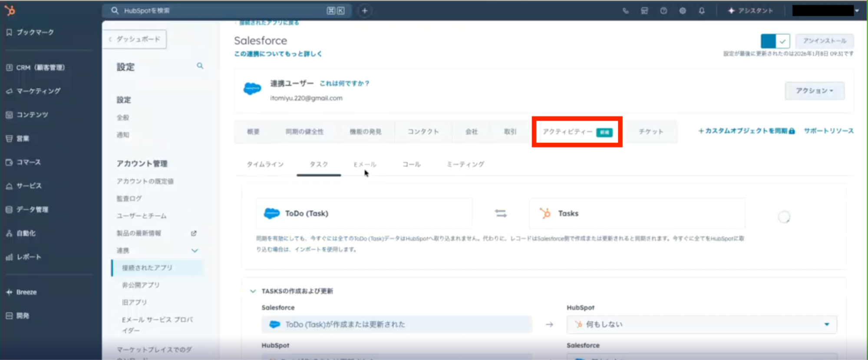Open the settings gear icon
The width and height of the screenshot is (868, 360).
pos(683,11)
